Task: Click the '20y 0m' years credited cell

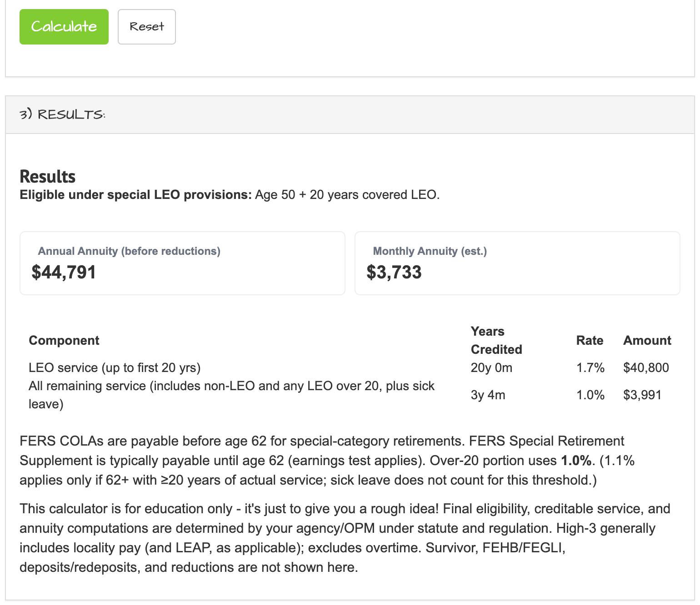Action: pos(491,367)
